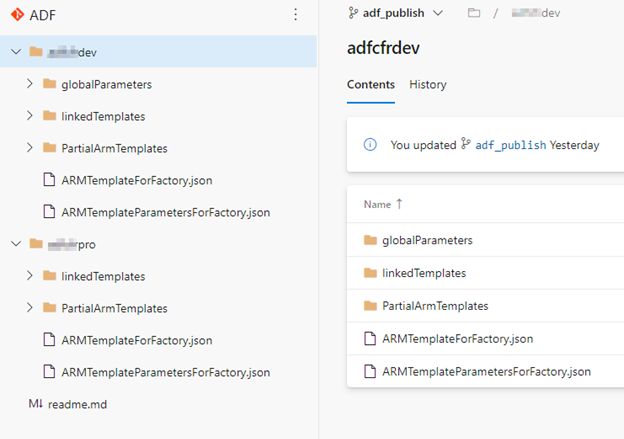Open linkedTemplates folder in contents list
Image resolution: width=624 pixels, height=439 pixels.
[423, 273]
